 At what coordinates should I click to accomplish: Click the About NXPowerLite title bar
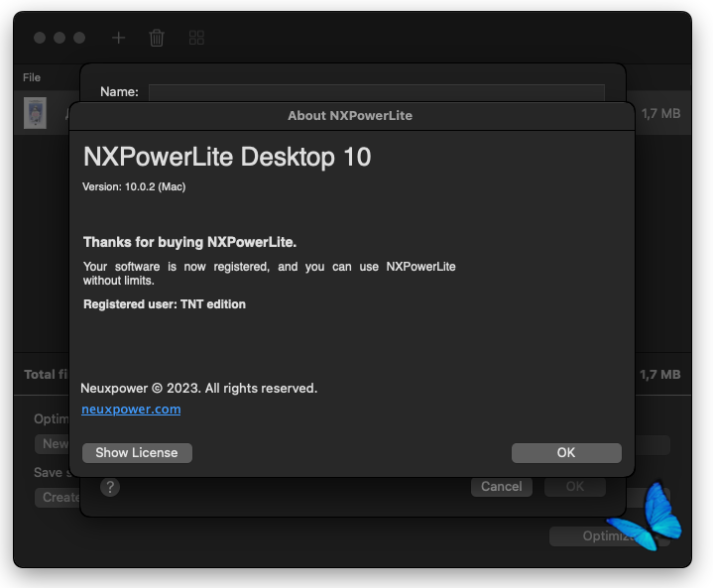(x=351, y=116)
